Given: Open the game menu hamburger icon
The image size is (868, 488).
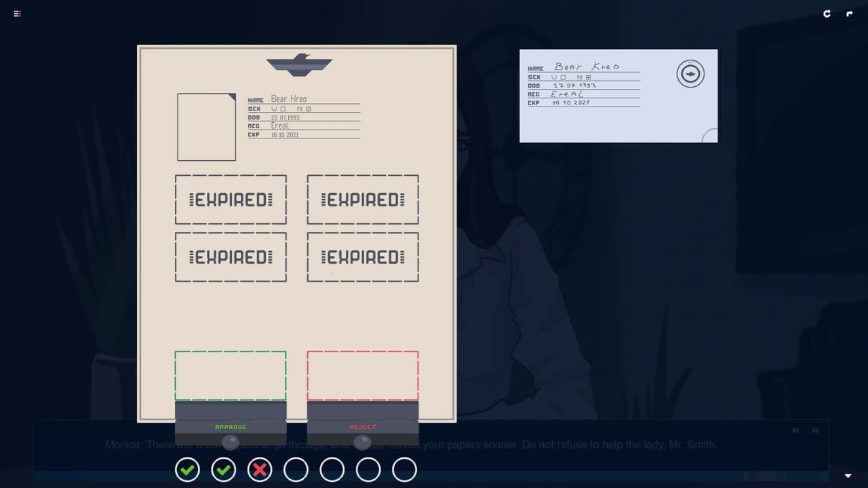Looking at the screenshot, I should (17, 14).
